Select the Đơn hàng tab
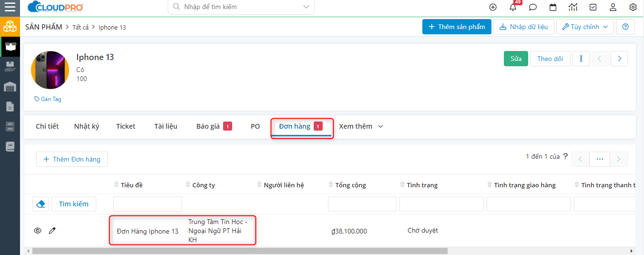This screenshot has height=255, width=644. [301, 127]
